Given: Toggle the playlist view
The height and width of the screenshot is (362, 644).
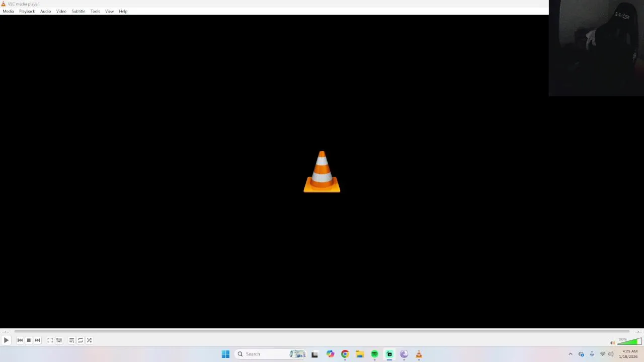Looking at the screenshot, I should point(72,340).
